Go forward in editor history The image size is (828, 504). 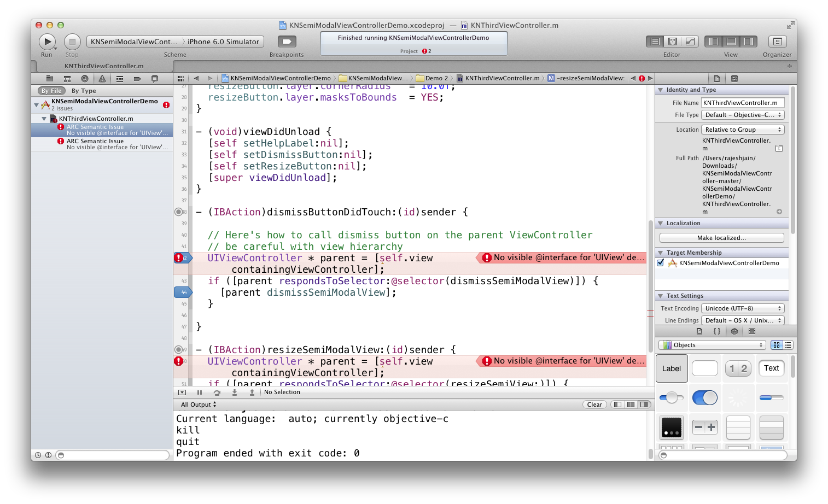(x=210, y=78)
